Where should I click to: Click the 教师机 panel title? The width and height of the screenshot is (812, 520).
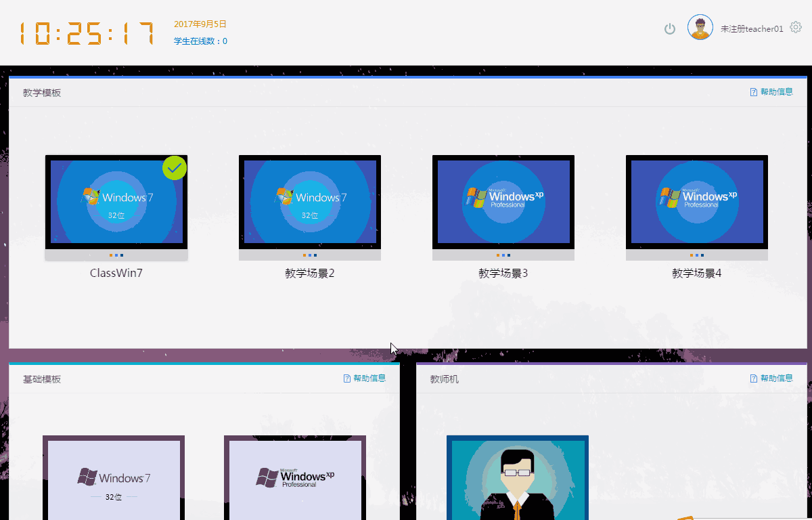coord(445,379)
